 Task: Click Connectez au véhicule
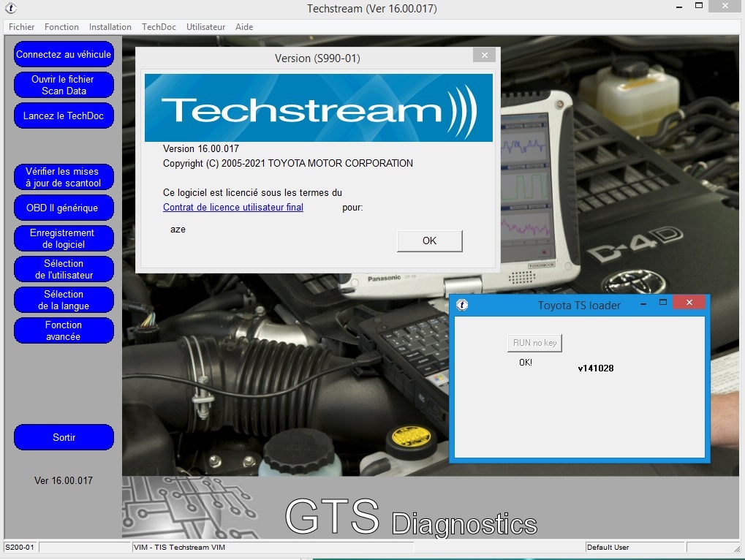(x=64, y=53)
